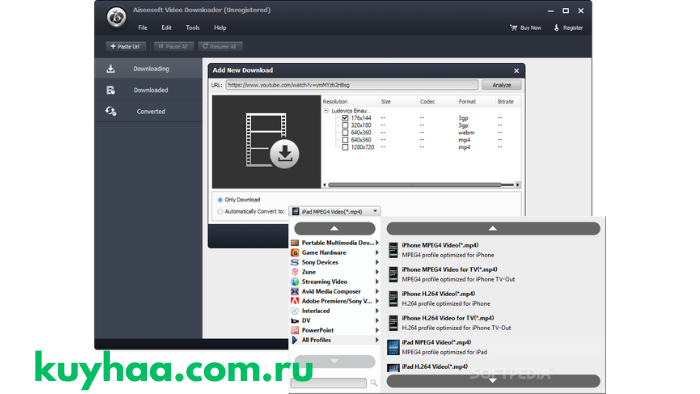Click the Buy Now cart icon
The height and width of the screenshot is (394, 700).
pos(513,28)
